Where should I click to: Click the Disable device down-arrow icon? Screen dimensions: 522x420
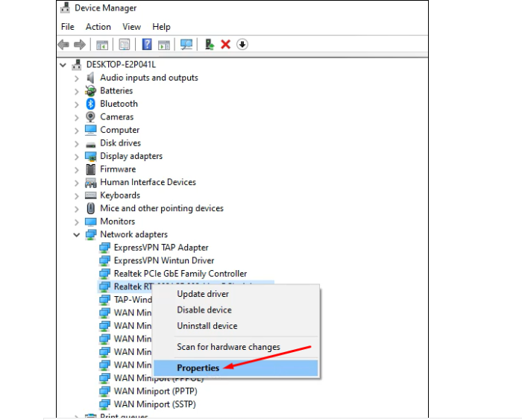242,44
